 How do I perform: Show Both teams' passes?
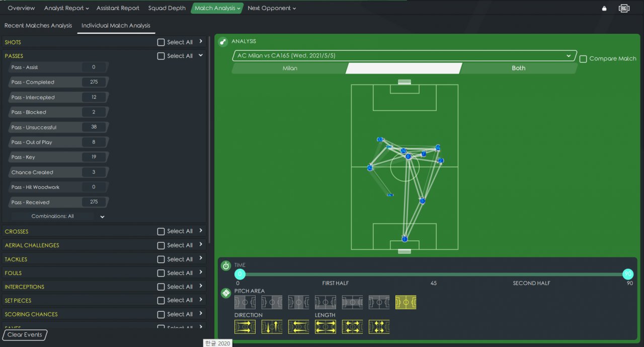pyautogui.click(x=518, y=68)
